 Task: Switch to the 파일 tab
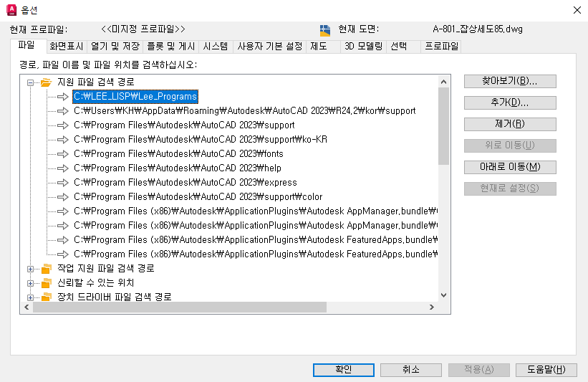coord(28,45)
